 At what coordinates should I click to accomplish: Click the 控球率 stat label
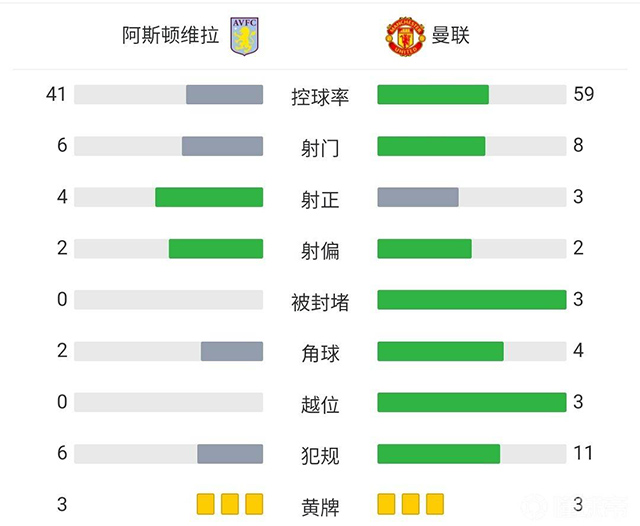pos(320,97)
